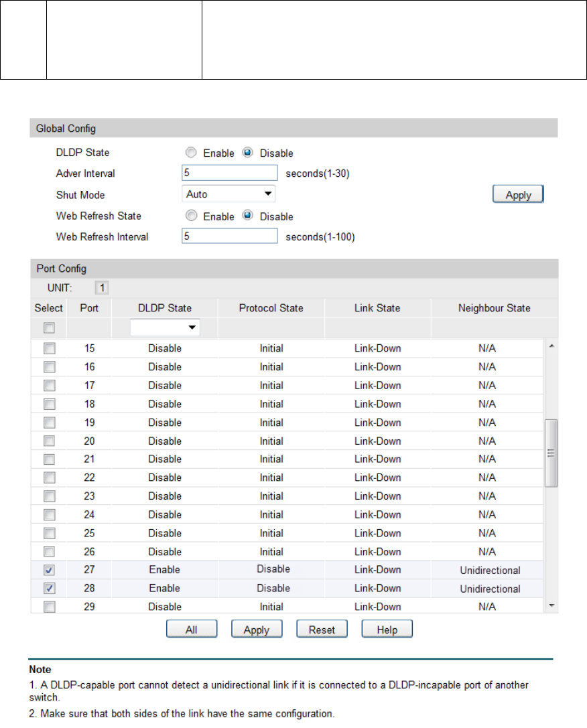Open the DLDP State header dropdown
Image resolution: width=587 pixels, height=728 pixels.
click(165, 327)
